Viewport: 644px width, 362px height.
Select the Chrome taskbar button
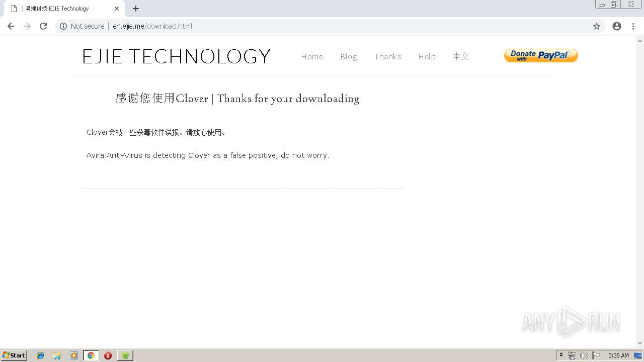click(91, 355)
